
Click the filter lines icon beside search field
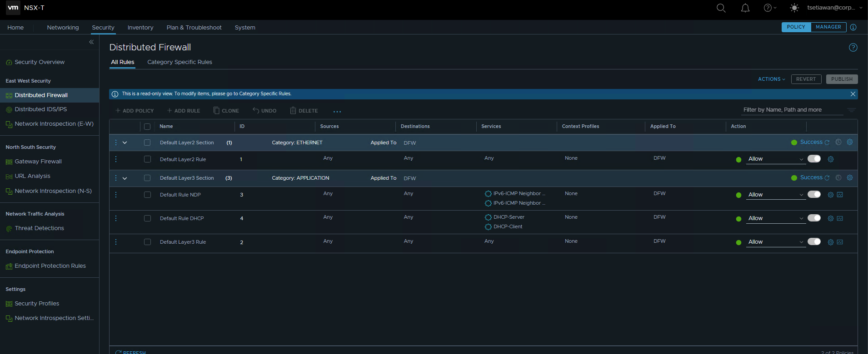[852, 110]
